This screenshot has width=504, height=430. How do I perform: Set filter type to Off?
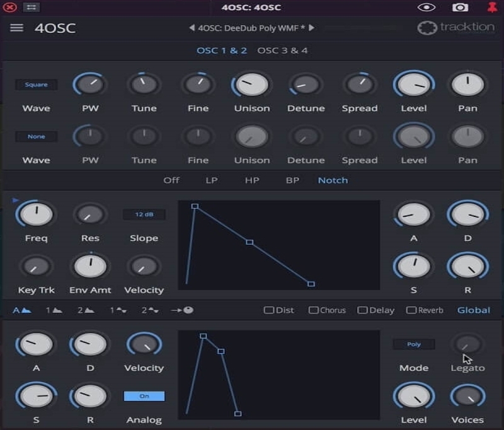point(171,180)
